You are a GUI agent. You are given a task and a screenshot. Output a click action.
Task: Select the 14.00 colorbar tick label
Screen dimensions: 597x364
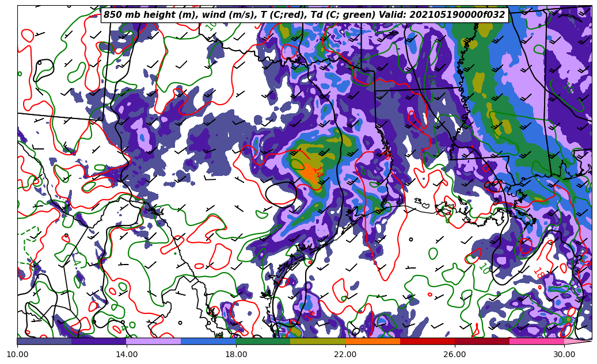[127, 354]
